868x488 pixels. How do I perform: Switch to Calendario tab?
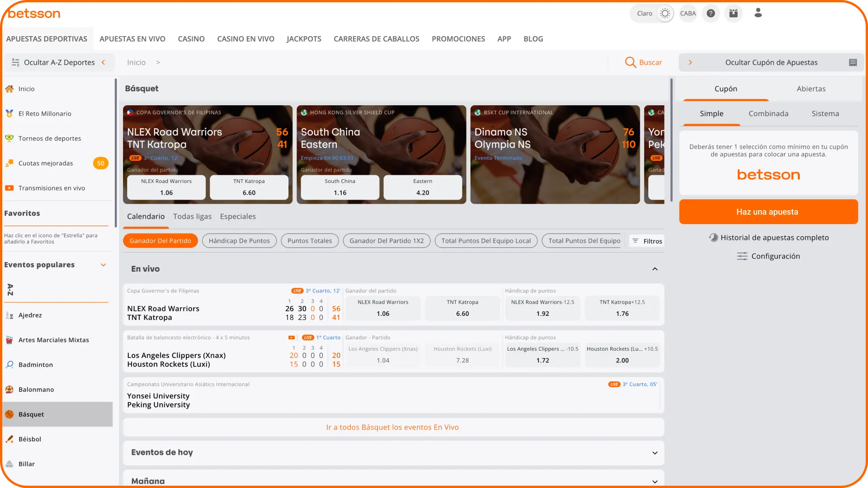pos(146,216)
